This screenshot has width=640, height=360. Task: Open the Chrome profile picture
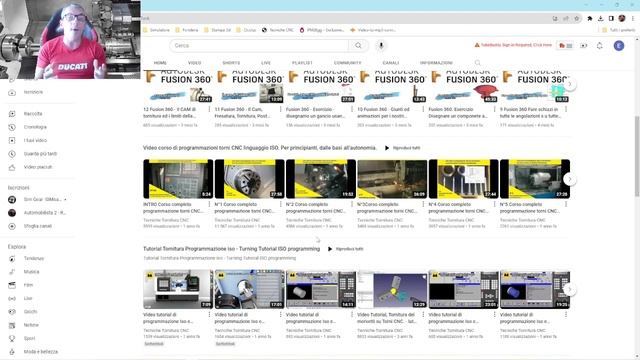pos(622,18)
